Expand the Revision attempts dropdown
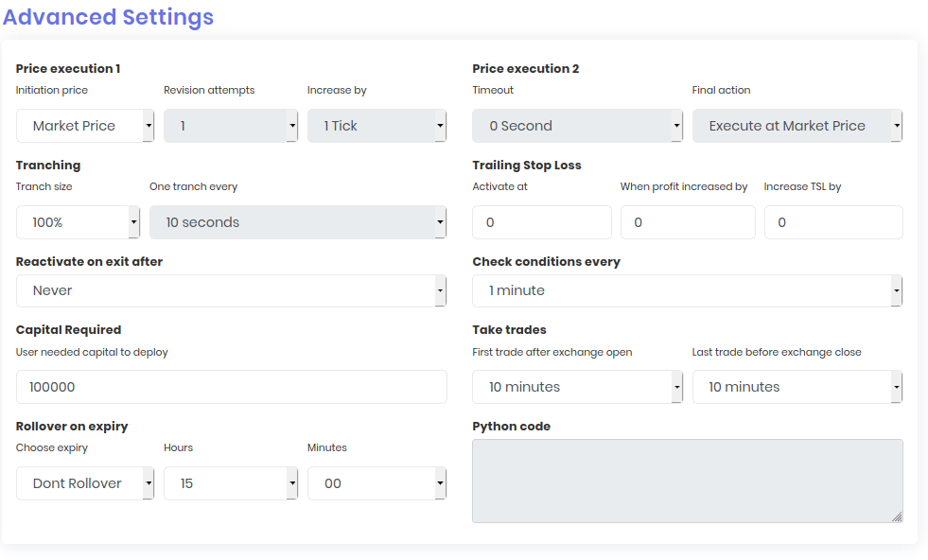The width and height of the screenshot is (928, 560). click(x=231, y=126)
